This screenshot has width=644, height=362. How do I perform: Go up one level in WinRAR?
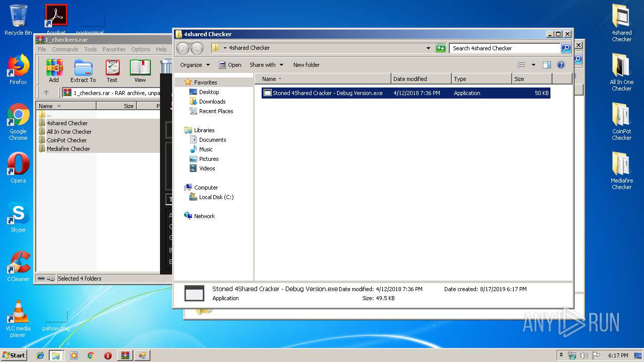click(x=46, y=93)
